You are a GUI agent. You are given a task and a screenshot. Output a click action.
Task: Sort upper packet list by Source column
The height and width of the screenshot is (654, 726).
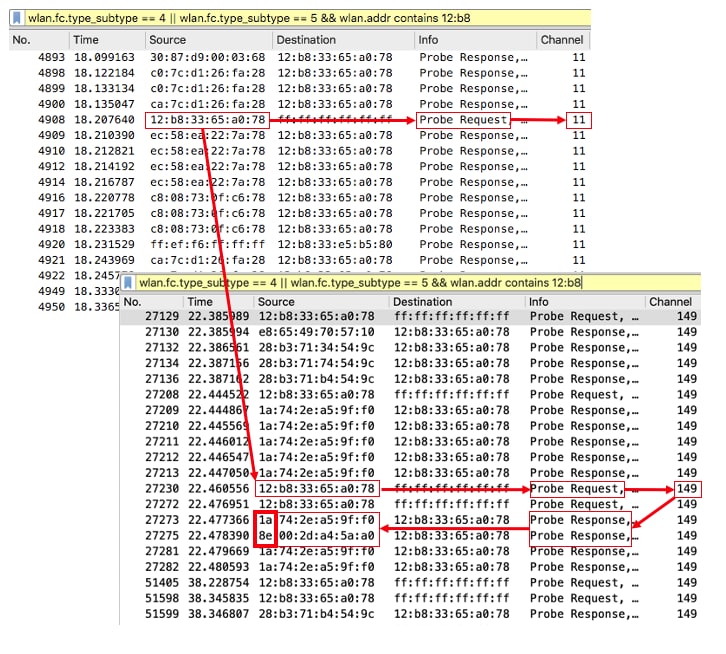(x=209, y=40)
